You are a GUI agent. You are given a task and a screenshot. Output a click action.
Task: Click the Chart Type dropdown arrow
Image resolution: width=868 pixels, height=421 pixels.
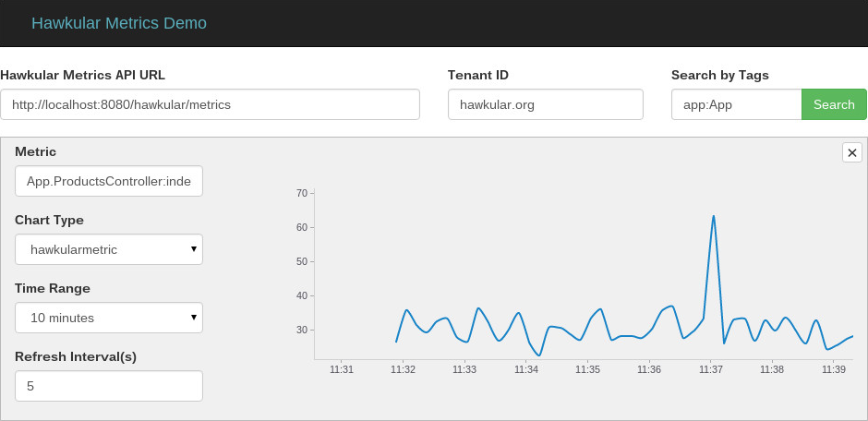point(194,249)
